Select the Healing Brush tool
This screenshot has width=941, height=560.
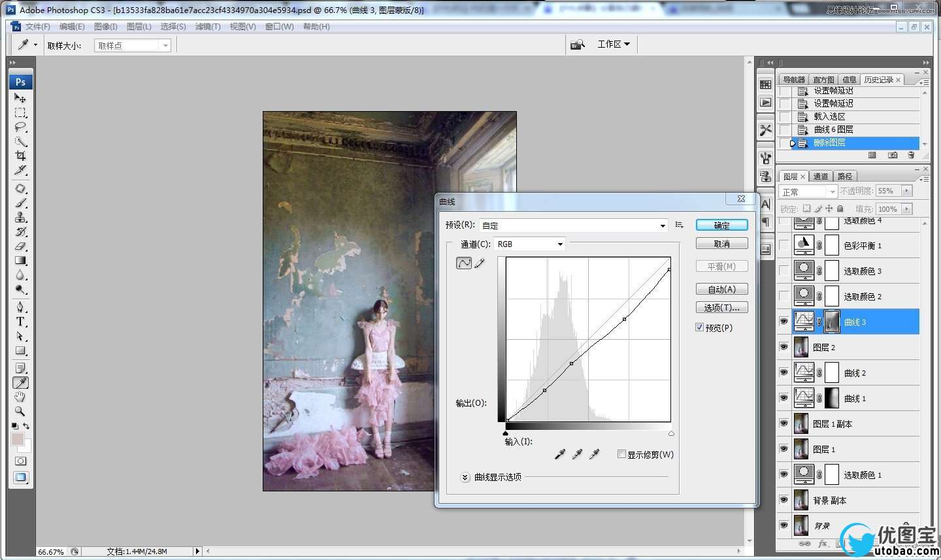(x=20, y=188)
